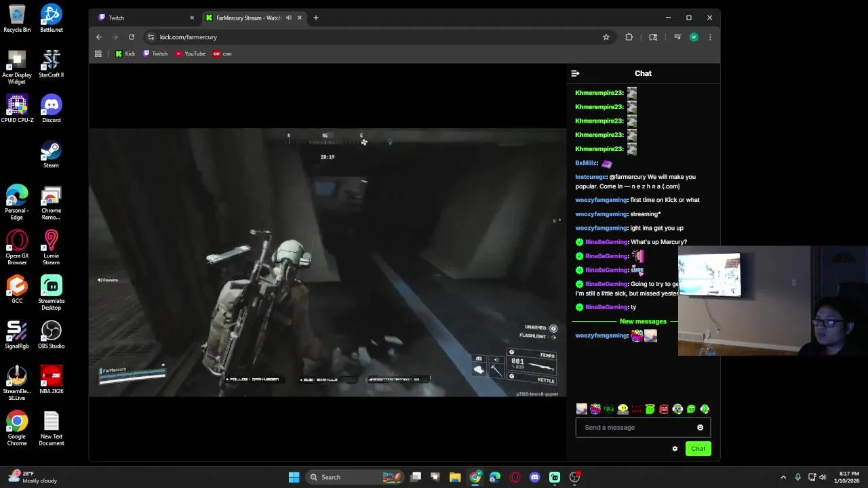Select the yellow smiley DJ emote
The height and width of the screenshot is (488, 868).
pos(623,409)
